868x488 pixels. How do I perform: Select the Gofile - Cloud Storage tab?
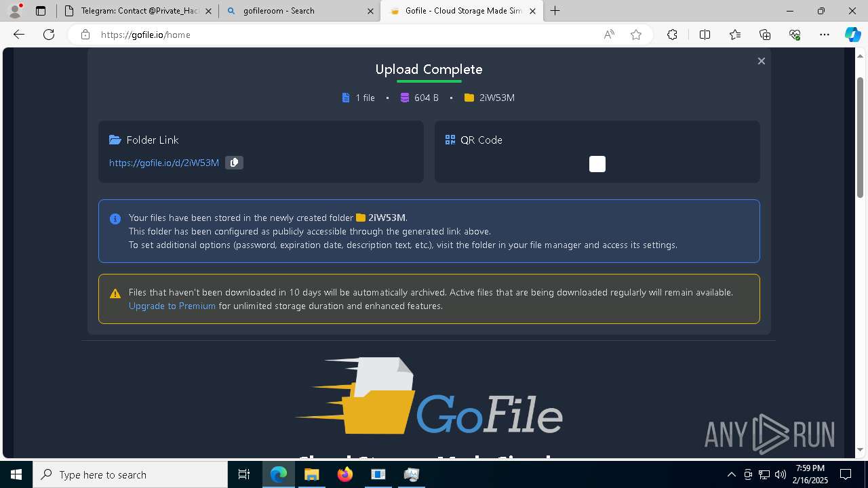coord(462,11)
